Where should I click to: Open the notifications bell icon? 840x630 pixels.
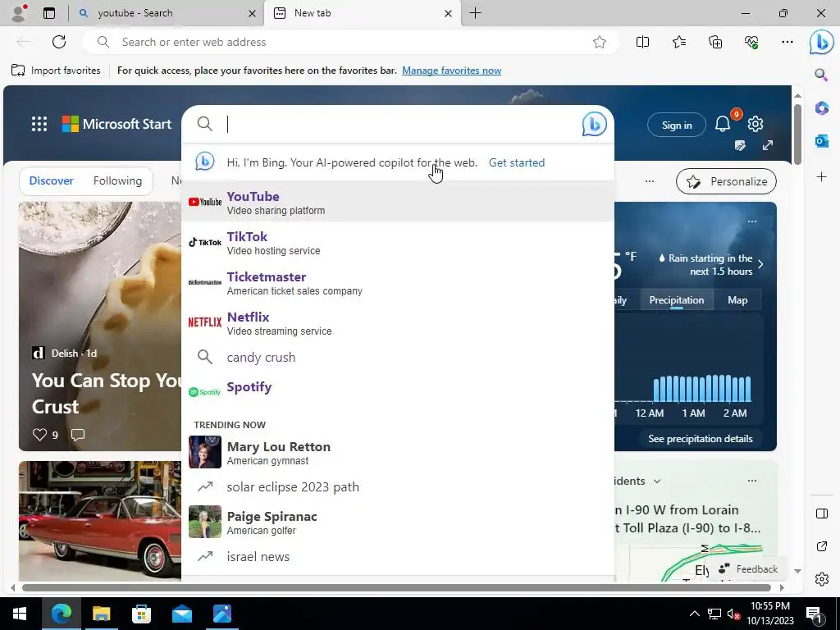click(x=723, y=125)
